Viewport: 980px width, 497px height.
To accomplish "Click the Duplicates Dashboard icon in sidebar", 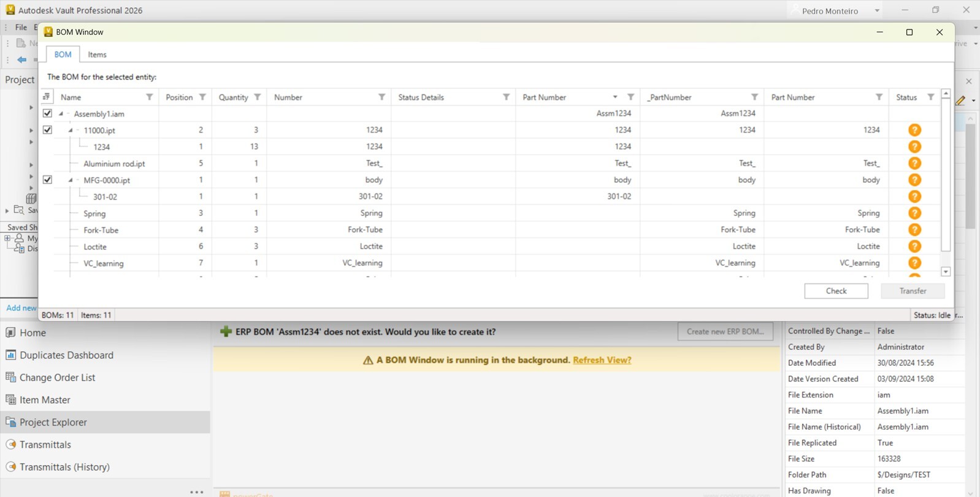I will click(x=10, y=355).
